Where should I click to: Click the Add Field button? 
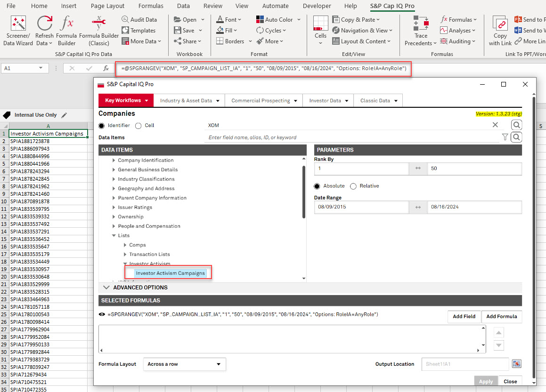pyautogui.click(x=464, y=317)
